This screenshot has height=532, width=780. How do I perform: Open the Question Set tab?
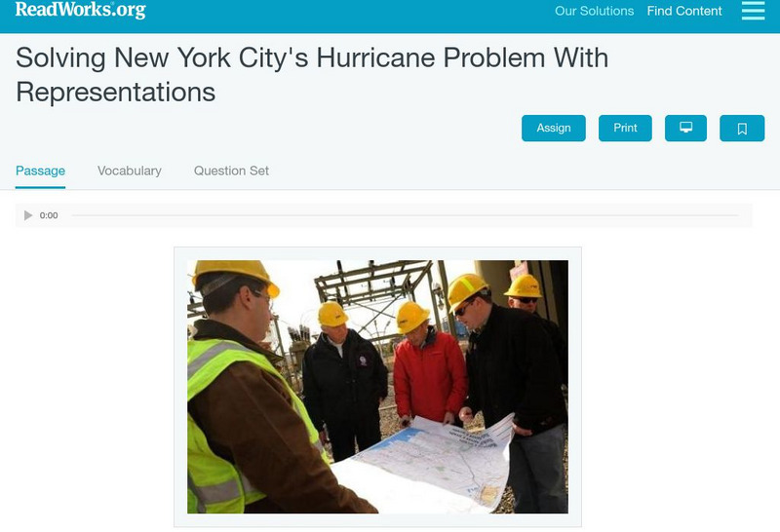click(231, 171)
